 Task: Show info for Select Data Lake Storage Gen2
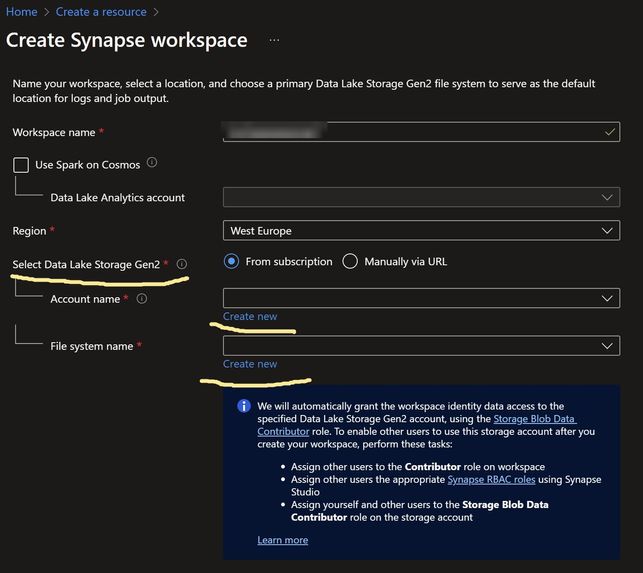(x=182, y=264)
